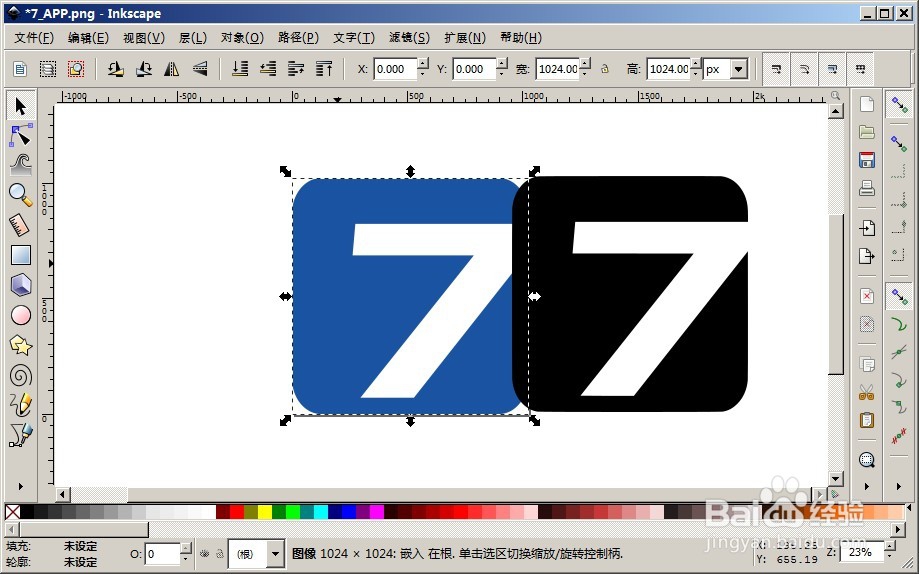Open 路径(P) menu
Image resolution: width=919 pixels, height=574 pixels.
(298, 38)
